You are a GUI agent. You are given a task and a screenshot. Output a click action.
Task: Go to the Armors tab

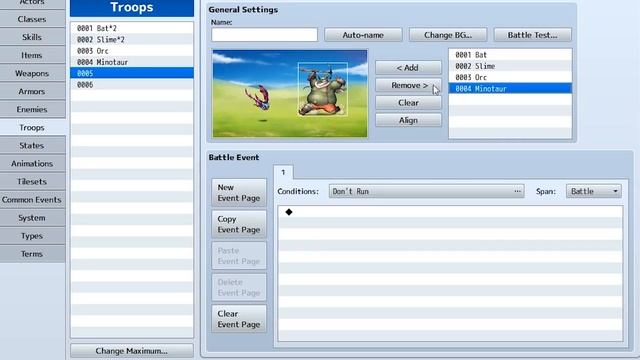(x=32, y=91)
